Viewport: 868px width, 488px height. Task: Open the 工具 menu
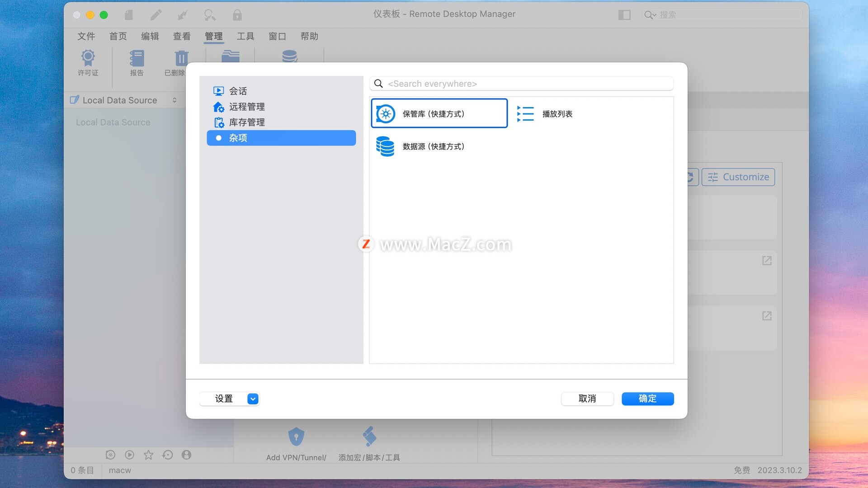pyautogui.click(x=245, y=36)
